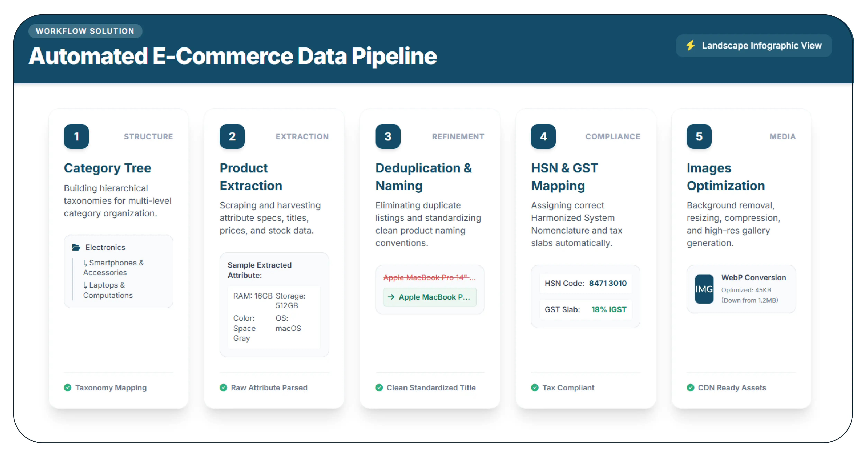Click the green check beside CDN Ready Assets
This screenshot has width=868, height=457.
(690, 388)
